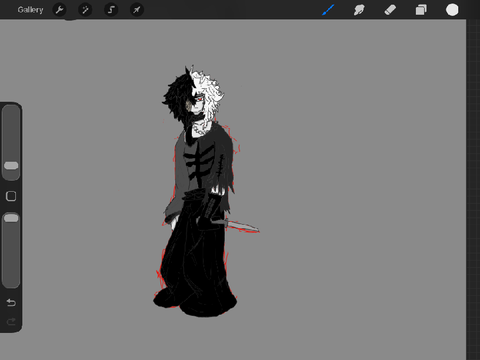Activate the Transform arrow tool
Viewport: 480px width, 360px height.
pos(137,10)
